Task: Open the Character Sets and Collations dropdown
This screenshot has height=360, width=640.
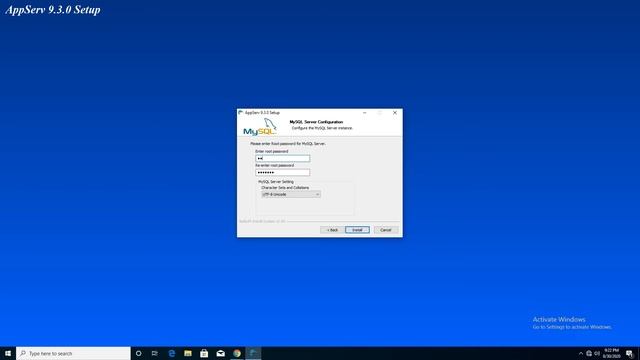Action: 291,194
